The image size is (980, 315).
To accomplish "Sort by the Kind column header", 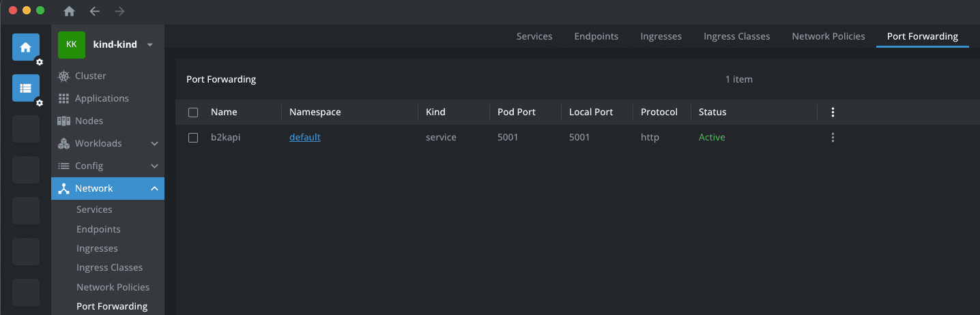I will pyautogui.click(x=435, y=112).
